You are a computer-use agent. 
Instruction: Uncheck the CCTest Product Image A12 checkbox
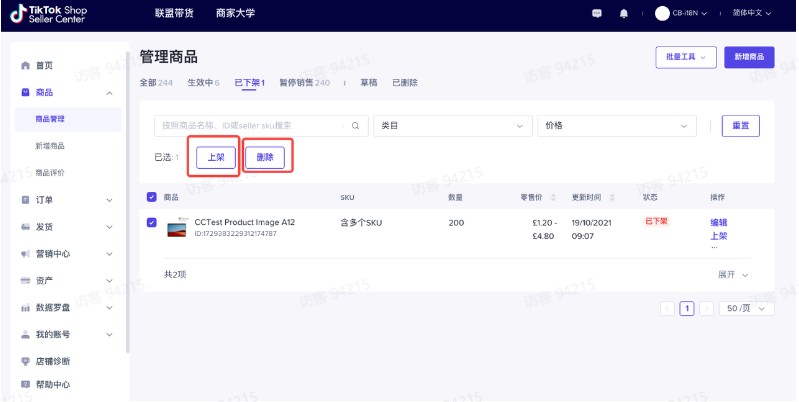tap(152, 222)
